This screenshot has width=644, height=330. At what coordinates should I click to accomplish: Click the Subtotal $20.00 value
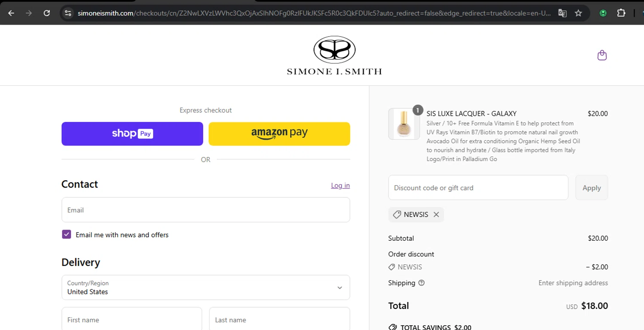(x=598, y=238)
